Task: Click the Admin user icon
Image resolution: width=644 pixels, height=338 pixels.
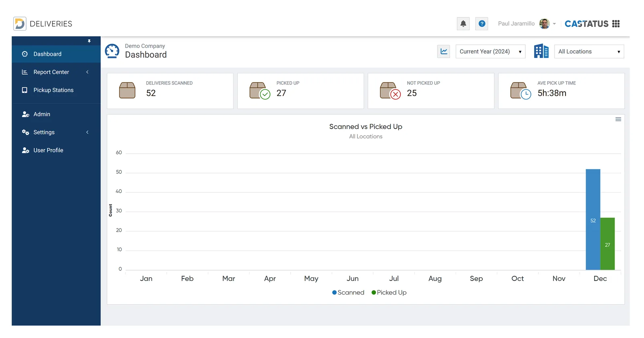Action: [x=25, y=114]
